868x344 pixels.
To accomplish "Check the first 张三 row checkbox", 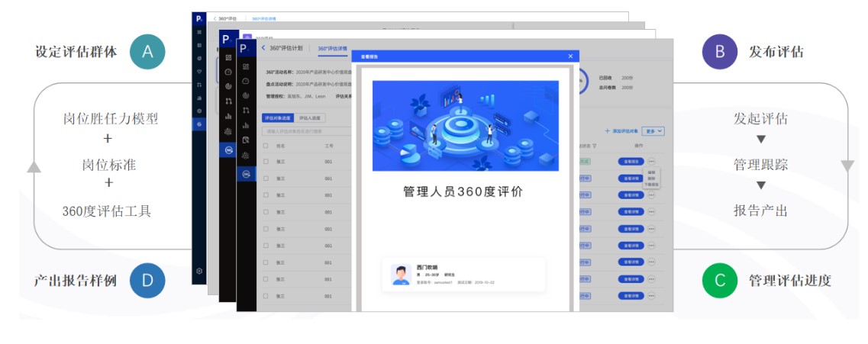I will pyautogui.click(x=266, y=162).
